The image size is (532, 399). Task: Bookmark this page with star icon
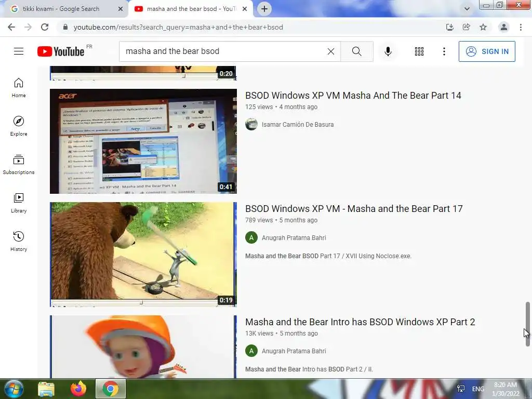click(483, 27)
